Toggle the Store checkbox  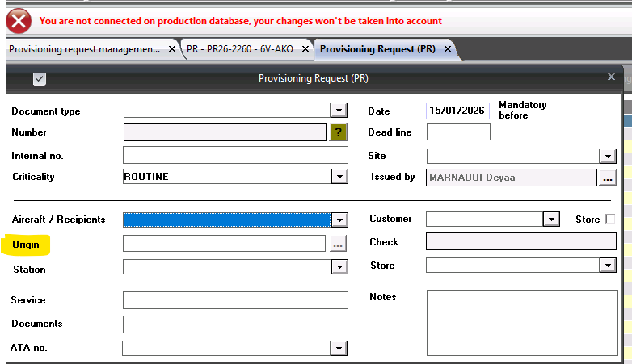point(610,219)
